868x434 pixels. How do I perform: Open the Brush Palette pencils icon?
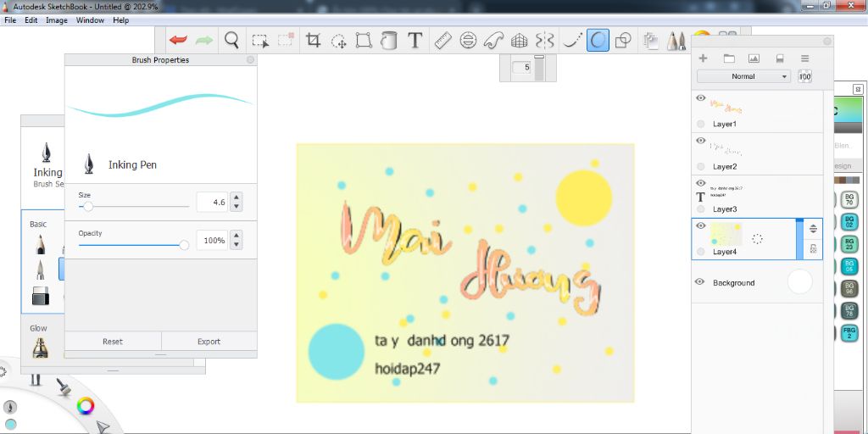click(676, 41)
